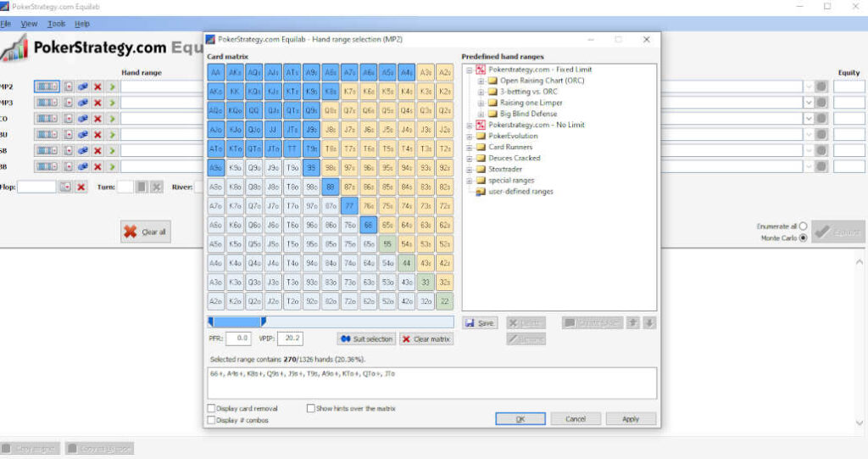This screenshot has height=459, width=868.
Task: Click the red X in the CO row
Action: [x=97, y=119]
